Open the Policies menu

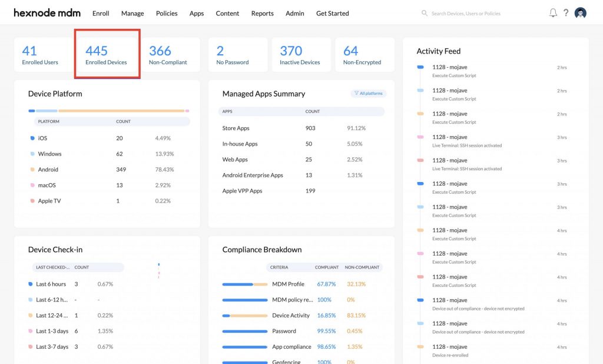pos(167,14)
